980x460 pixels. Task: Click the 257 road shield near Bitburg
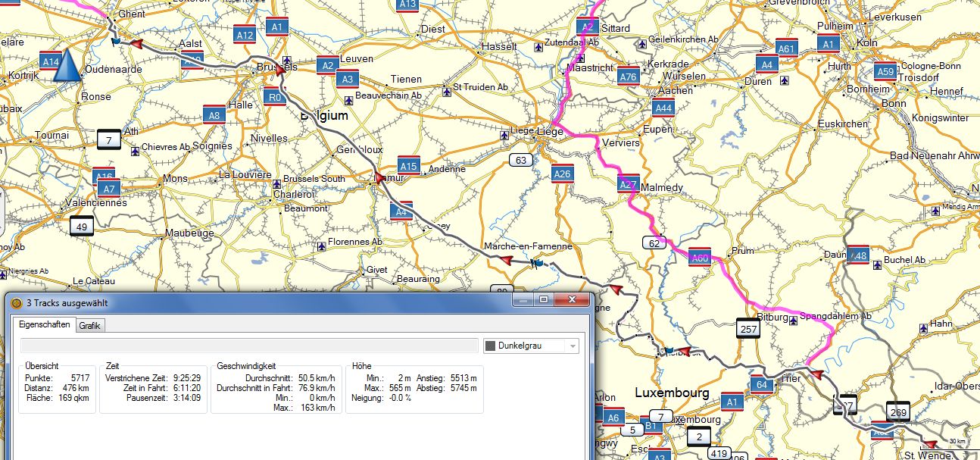point(748,328)
